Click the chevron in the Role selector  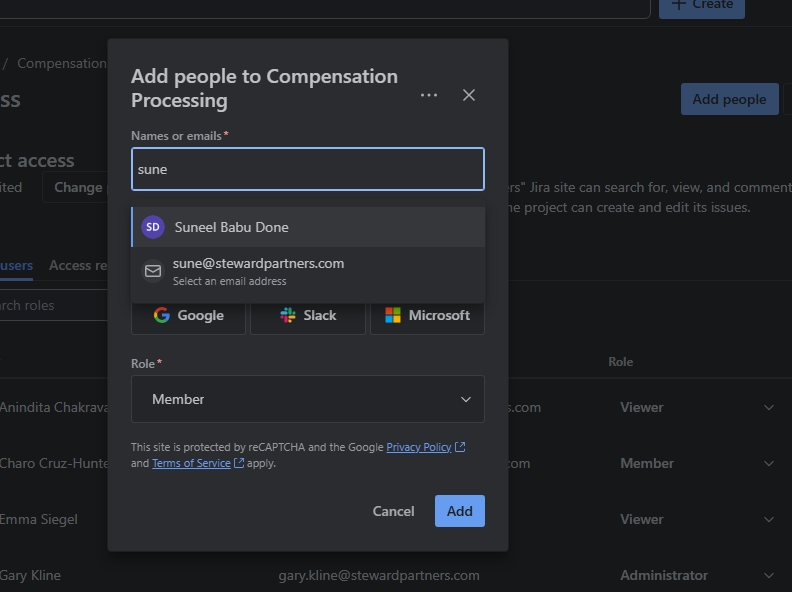(x=466, y=400)
